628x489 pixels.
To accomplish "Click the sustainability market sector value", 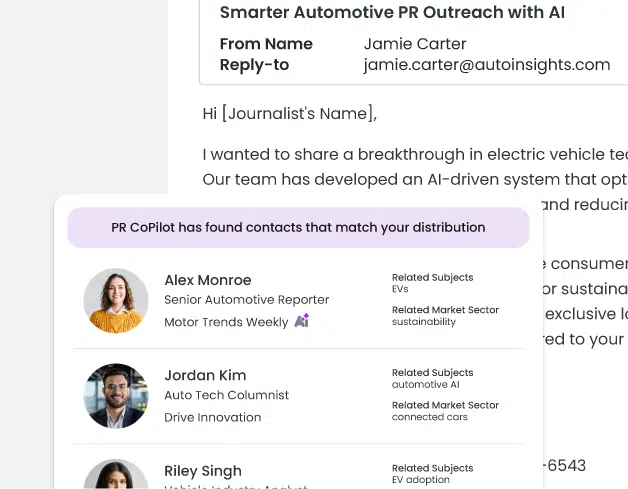I will [x=424, y=322].
